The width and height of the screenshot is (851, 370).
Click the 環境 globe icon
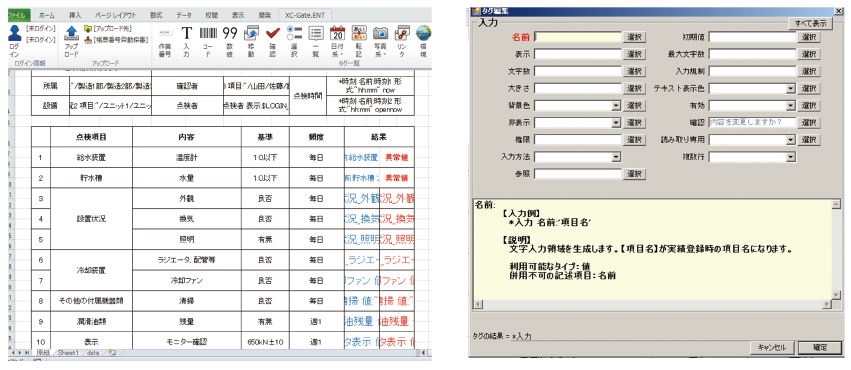pos(423,34)
